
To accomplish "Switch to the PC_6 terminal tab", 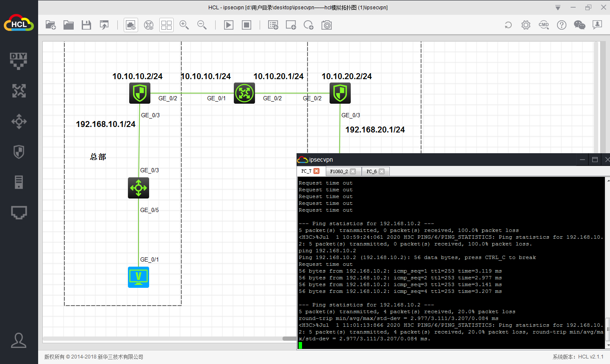I will click(x=371, y=171).
